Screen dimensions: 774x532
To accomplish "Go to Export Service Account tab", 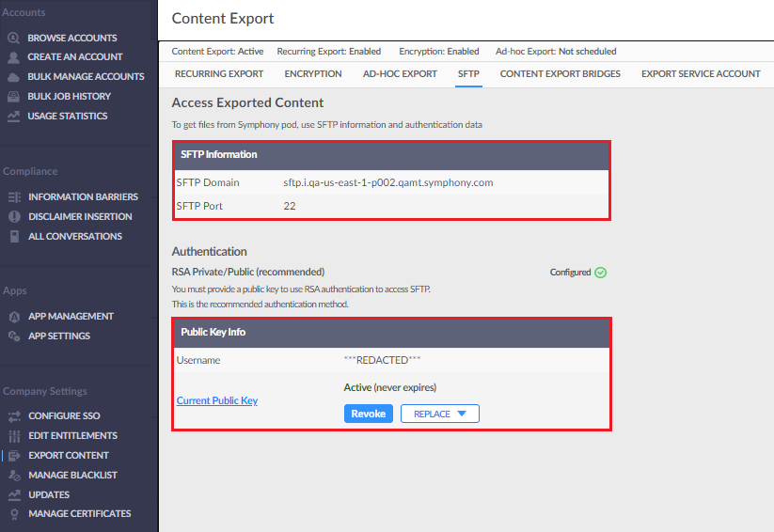I will coord(701,73).
